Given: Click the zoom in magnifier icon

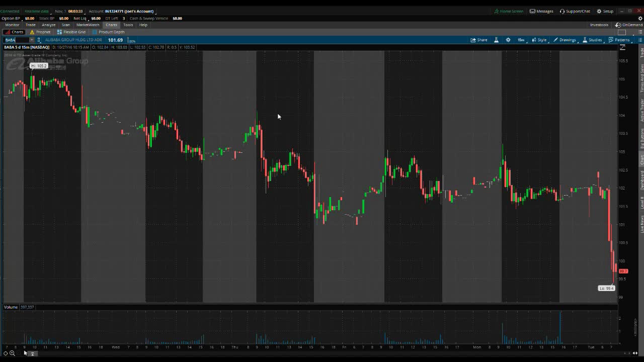Looking at the screenshot, I should coord(12,353).
